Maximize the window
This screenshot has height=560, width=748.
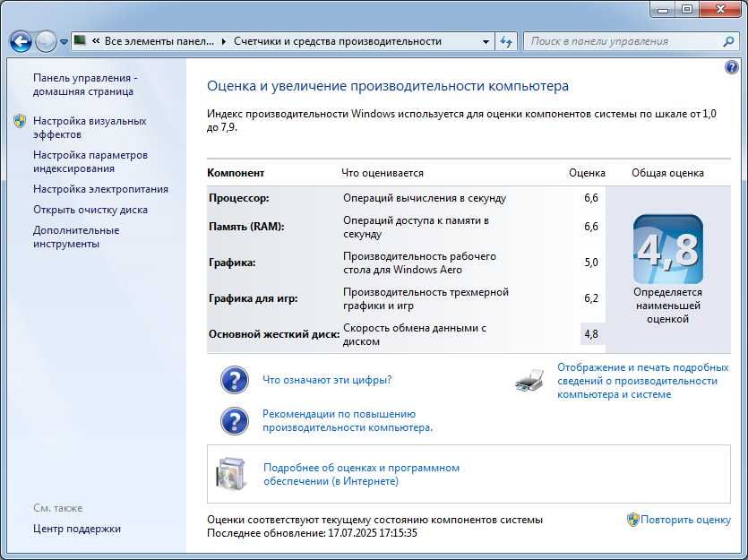[x=687, y=10]
